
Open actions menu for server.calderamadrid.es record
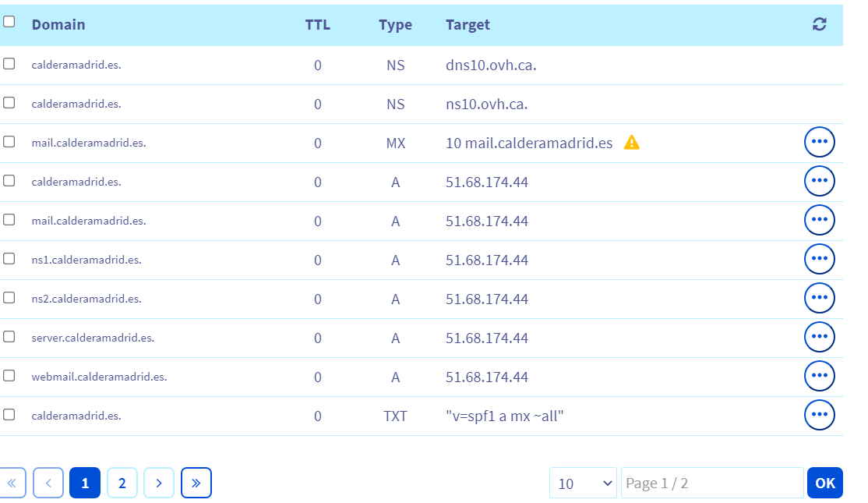click(x=819, y=337)
